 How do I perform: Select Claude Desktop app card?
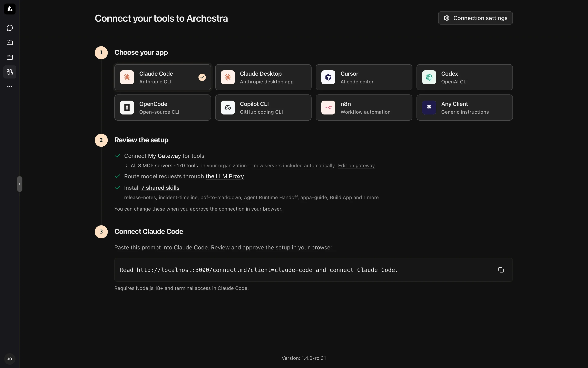(x=263, y=77)
